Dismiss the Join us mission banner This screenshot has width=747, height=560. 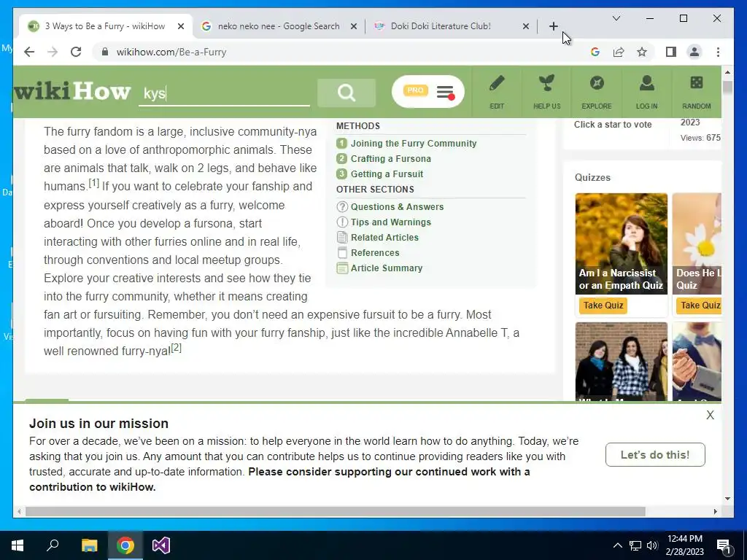coord(710,415)
